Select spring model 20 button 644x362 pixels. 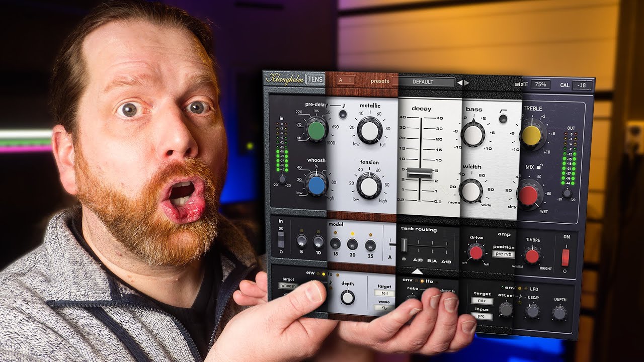click(x=352, y=244)
